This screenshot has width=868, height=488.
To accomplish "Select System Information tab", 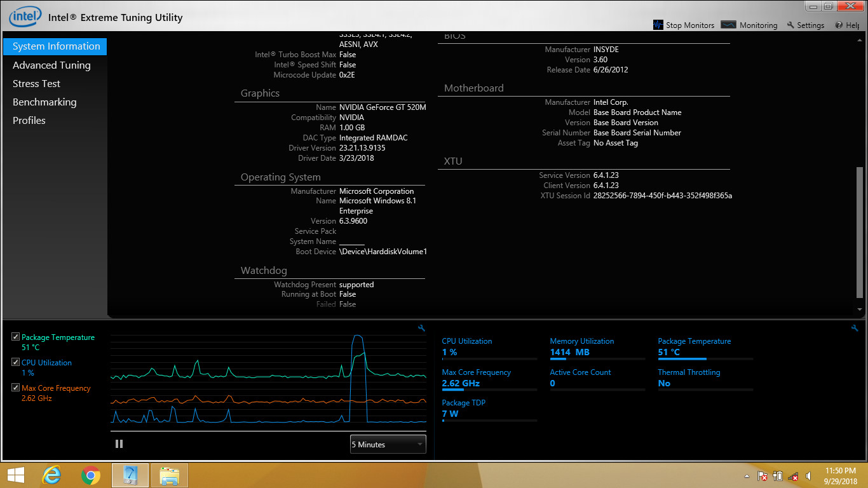I will [x=55, y=46].
